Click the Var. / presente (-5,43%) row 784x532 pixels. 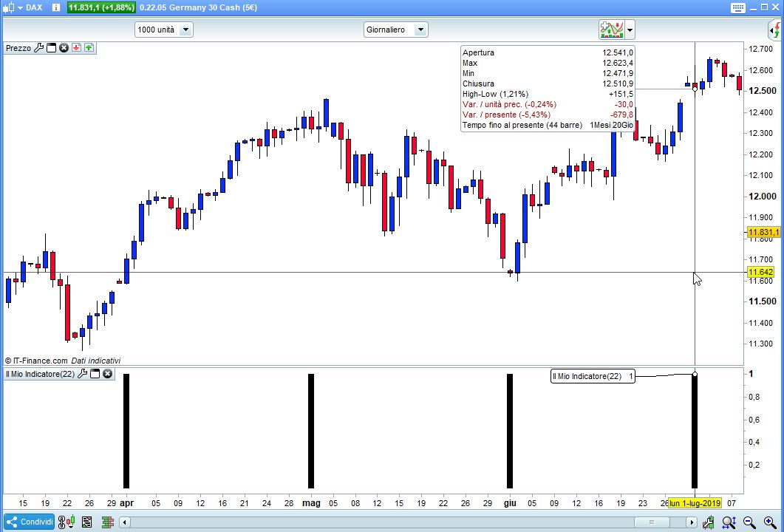point(548,115)
